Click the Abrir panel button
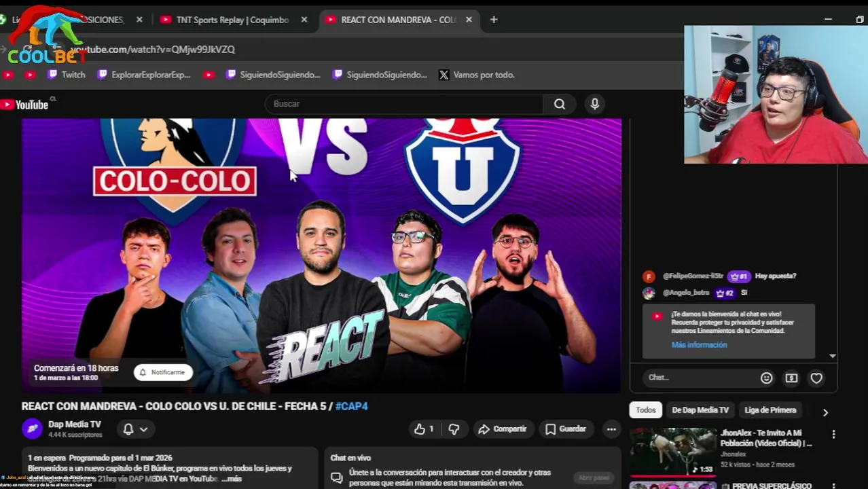Viewport: 868px width, 489px height. [x=594, y=478]
